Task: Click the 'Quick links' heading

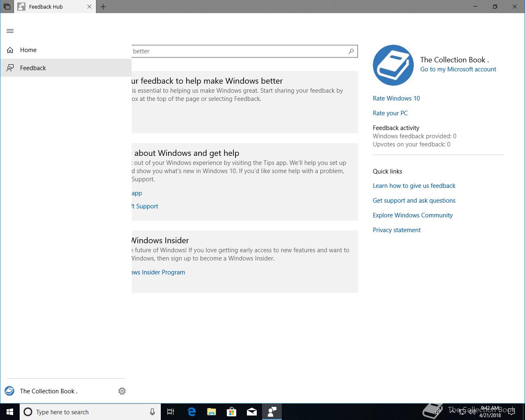Action: click(387, 171)
